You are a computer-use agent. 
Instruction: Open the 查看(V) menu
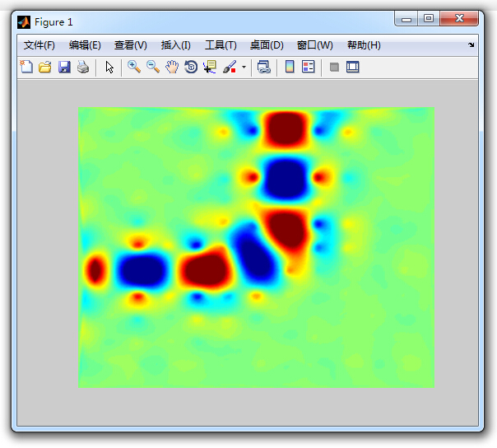point(131,45)
